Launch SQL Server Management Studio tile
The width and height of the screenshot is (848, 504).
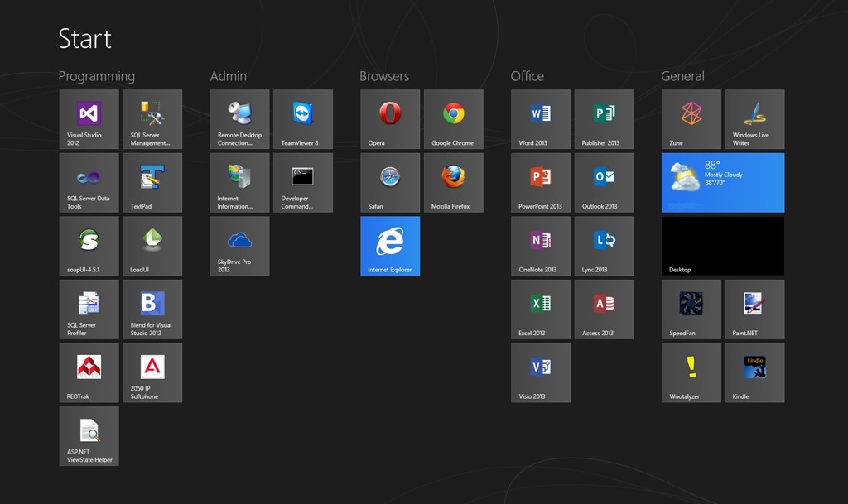click(152, 119)
